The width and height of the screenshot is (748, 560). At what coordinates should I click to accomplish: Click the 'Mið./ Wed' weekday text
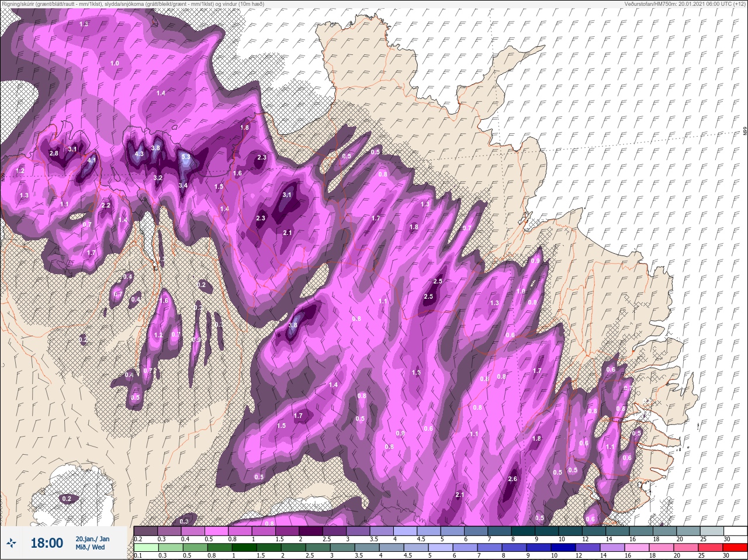pos(91,548)
